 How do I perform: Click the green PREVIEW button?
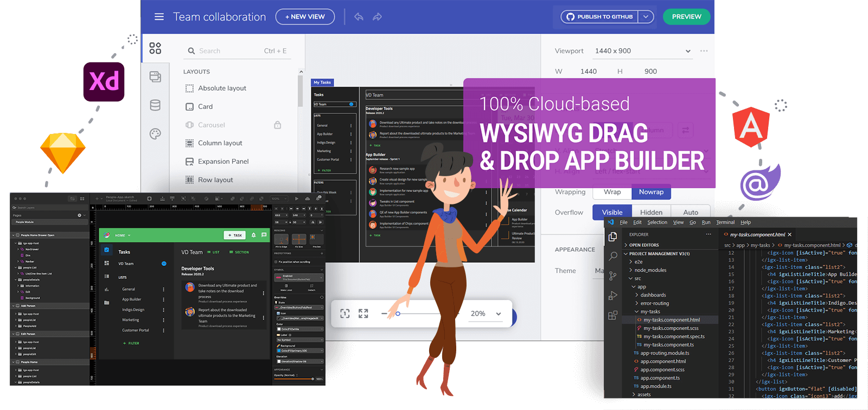686,17
